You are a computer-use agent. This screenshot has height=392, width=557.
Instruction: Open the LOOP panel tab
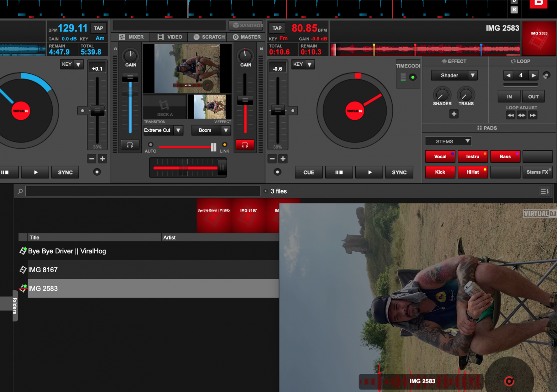click(521, 61)
